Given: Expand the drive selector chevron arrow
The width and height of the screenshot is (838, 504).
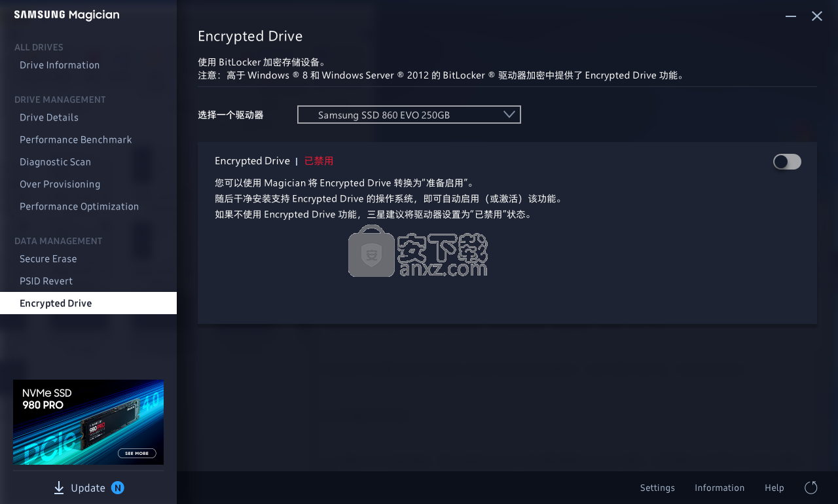Looking at the screenshot, I should [510, 115].
